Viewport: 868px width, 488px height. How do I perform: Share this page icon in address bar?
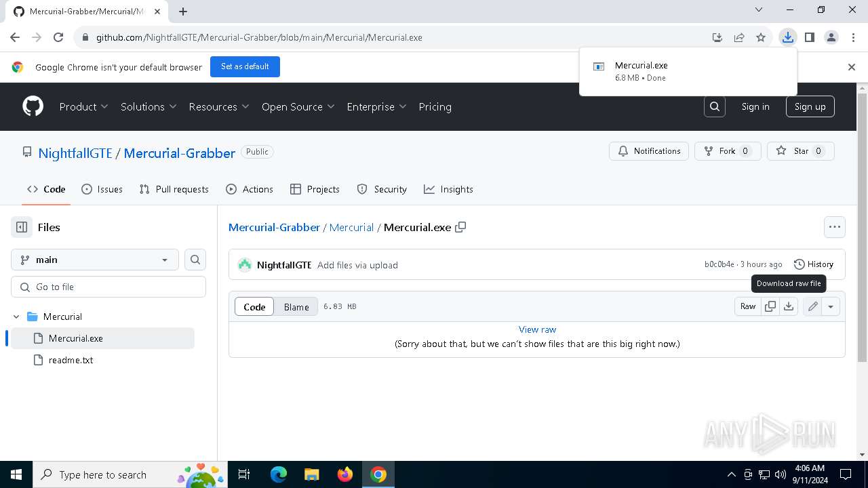pyautogui.click(x=739, y=37)
